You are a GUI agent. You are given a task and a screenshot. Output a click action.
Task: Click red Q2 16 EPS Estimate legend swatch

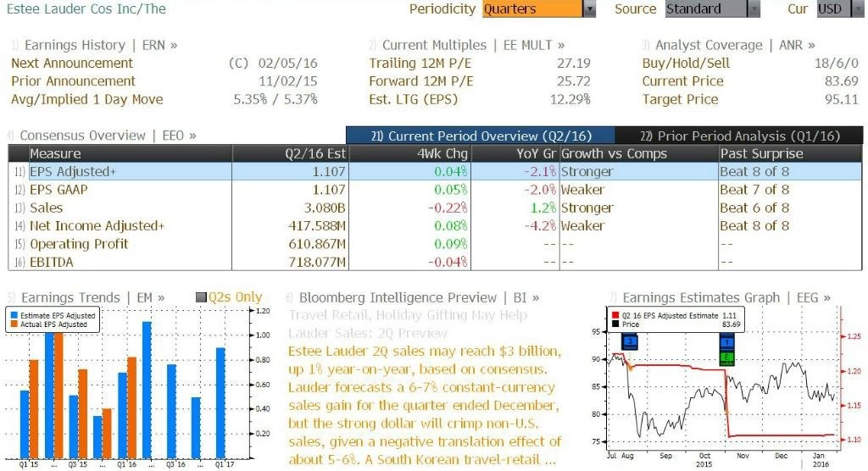tap(615, 315)
